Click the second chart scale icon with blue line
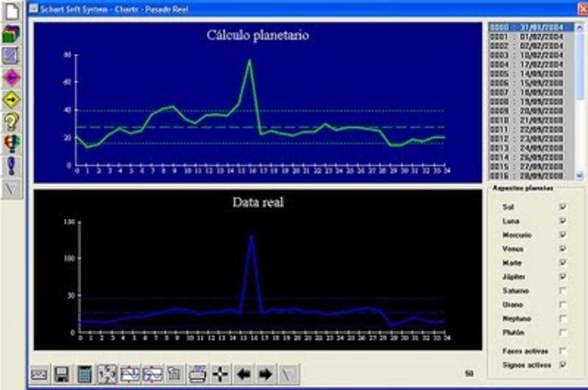Viewport: 588px width, 390px height. [x=153, y=373]
